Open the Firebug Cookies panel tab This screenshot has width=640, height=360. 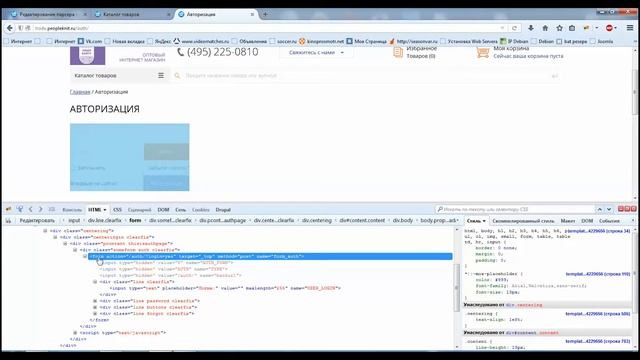(x=201, y=209)
